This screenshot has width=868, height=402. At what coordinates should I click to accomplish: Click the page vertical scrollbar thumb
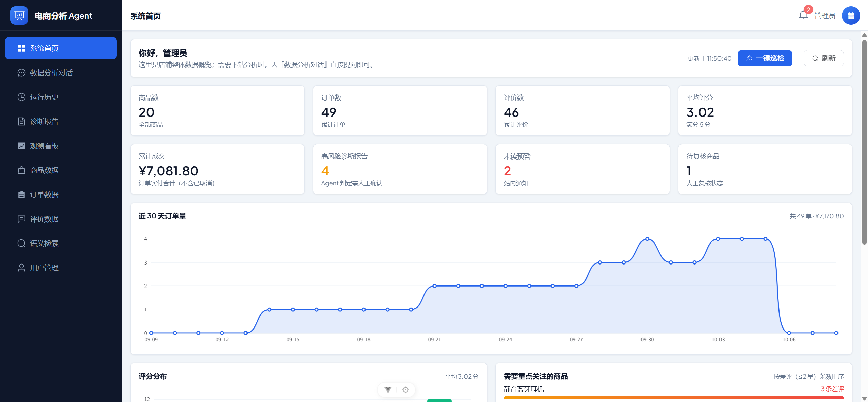point(864,142)
